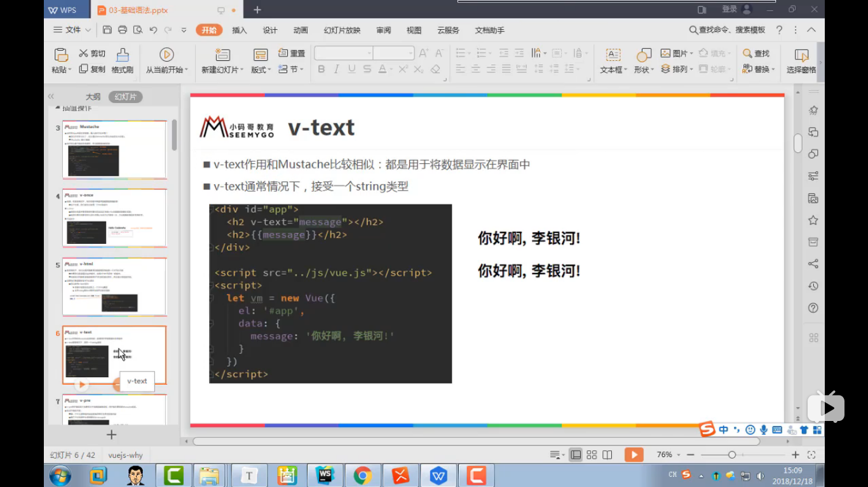
Task: Click the Paste (粘贴) icon
Action: 61,55
